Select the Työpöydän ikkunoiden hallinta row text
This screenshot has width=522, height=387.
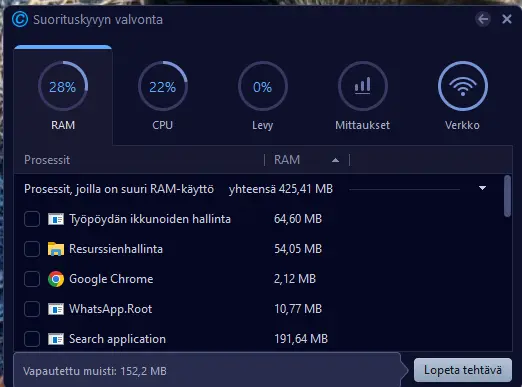tap(150, 219)
